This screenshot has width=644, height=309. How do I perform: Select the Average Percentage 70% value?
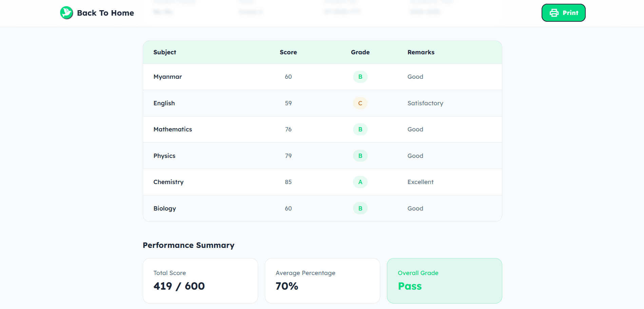287,286
